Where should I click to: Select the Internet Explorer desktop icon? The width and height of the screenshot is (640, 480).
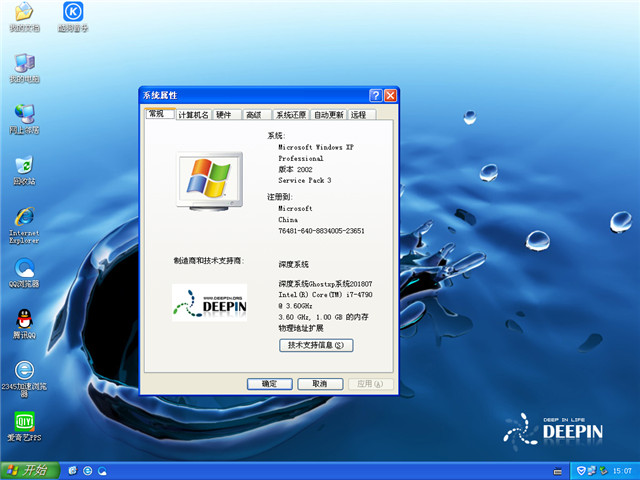click(x=24, y=225)
